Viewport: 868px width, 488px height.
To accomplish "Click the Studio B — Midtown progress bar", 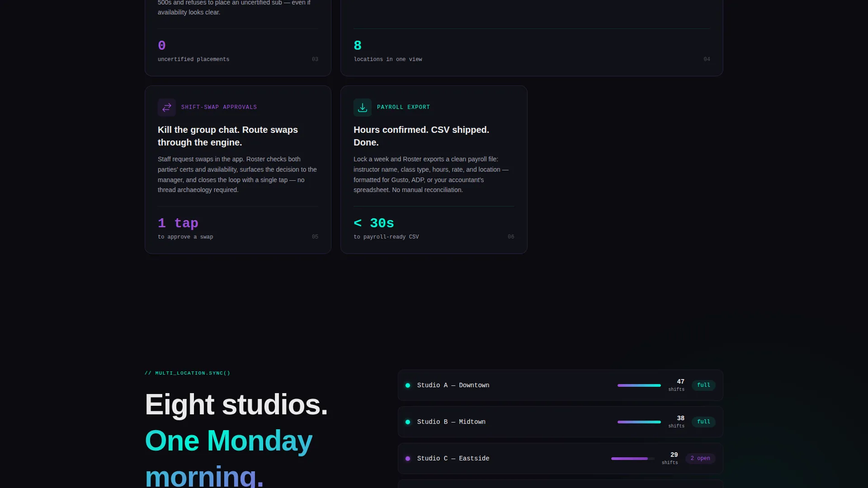I will click(x=639, y=422).
